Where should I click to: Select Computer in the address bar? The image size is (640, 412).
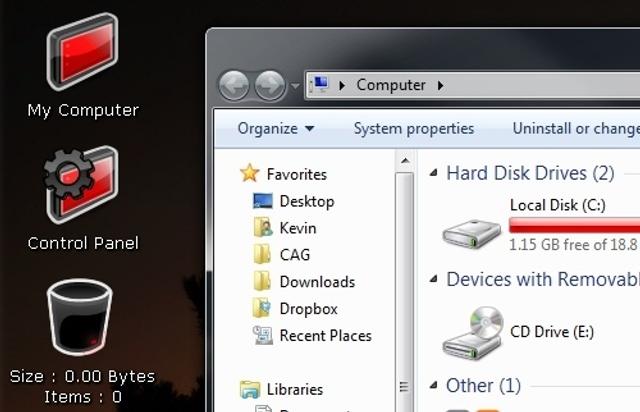click(391, 85)
